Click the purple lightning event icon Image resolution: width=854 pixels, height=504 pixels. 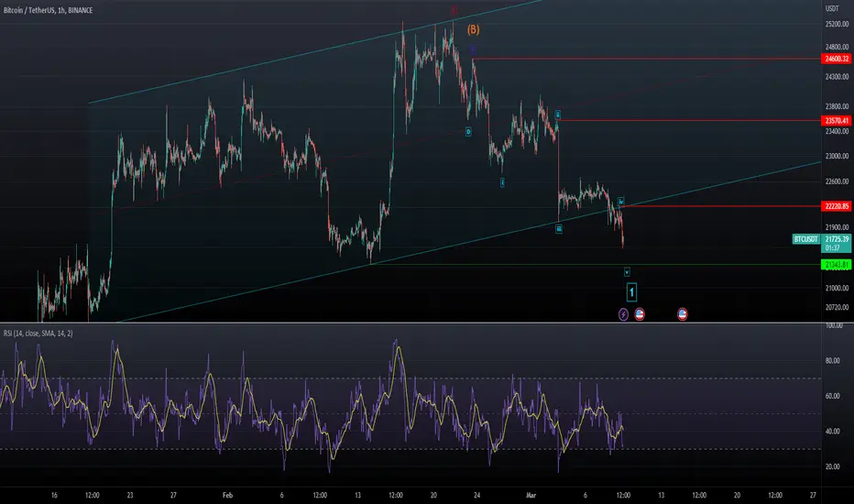coord(624,314)
